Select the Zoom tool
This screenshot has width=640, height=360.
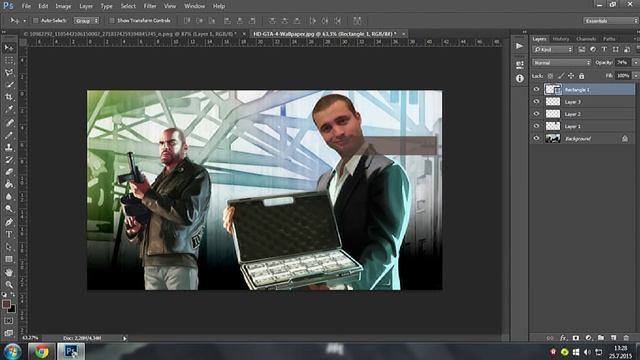pyautogui.click(x=9, y=284)
